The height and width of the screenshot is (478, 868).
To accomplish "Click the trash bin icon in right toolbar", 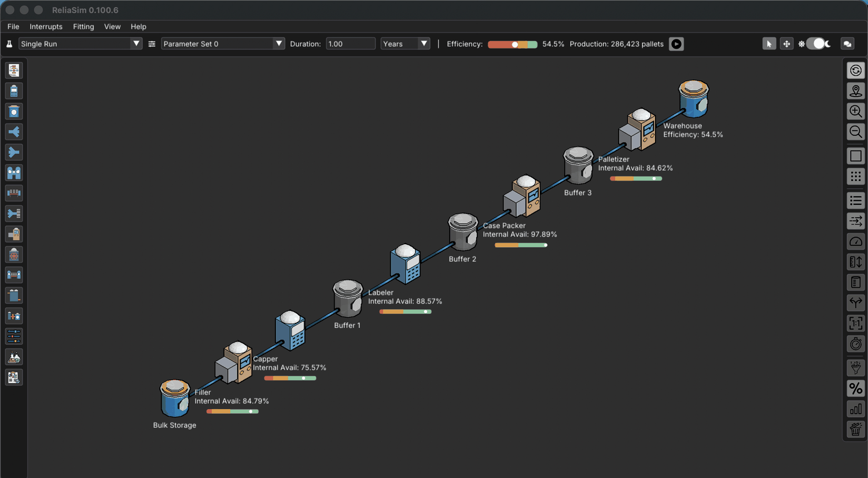I will click(x=856, y=429).
